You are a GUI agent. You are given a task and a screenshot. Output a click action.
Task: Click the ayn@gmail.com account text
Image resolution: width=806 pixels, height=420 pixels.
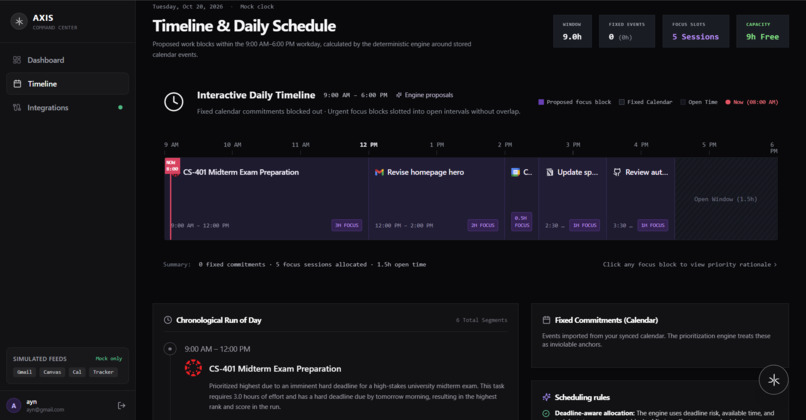tap(45, 410)
